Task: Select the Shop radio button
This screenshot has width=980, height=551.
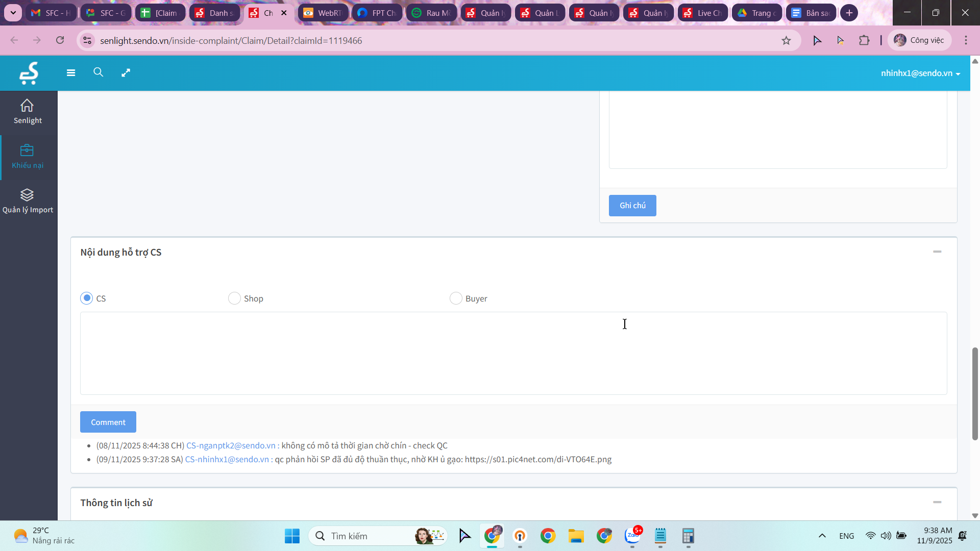Action: click(x=234, y=298)
